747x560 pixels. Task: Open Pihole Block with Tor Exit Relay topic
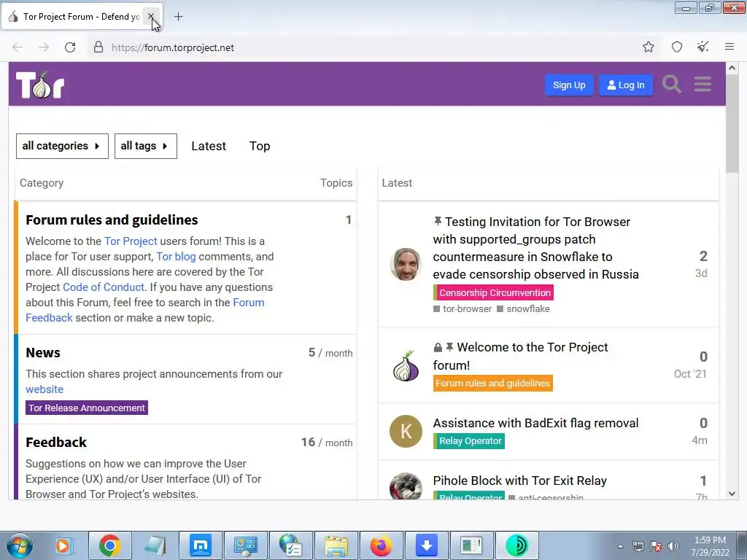coord(519,481)
